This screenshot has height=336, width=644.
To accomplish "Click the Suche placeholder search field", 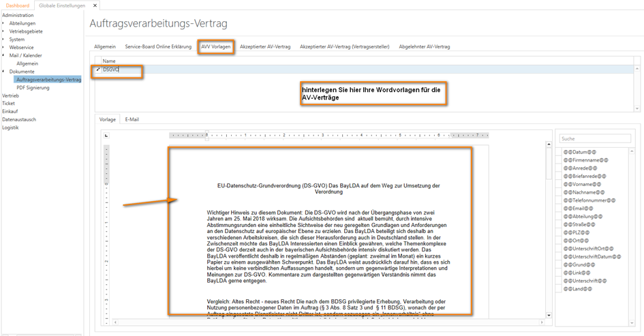I will coord(594,138).
